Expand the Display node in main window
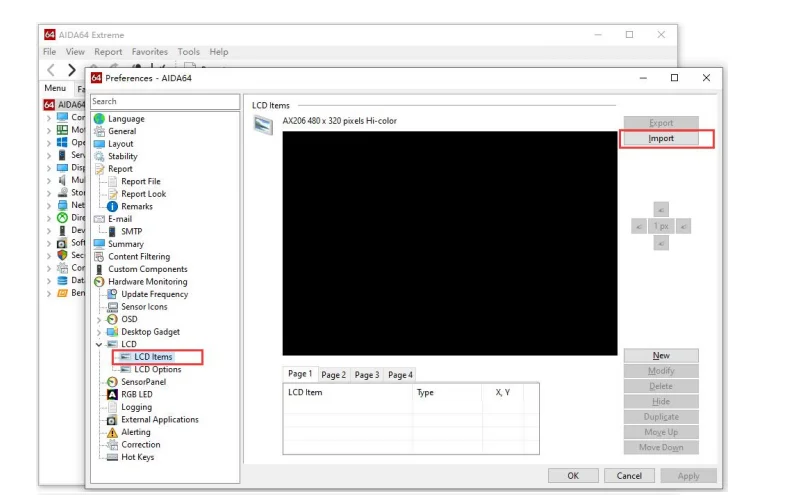 click(49, 168)
